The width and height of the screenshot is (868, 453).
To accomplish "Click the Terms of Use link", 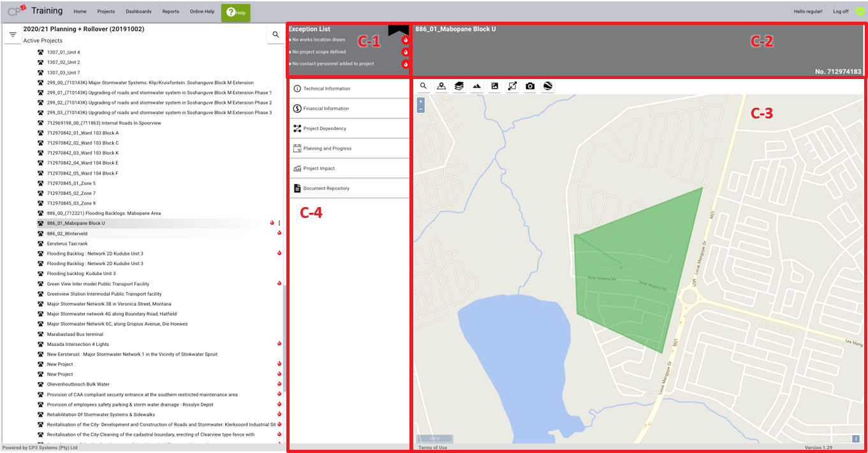I will click(432, 448).
